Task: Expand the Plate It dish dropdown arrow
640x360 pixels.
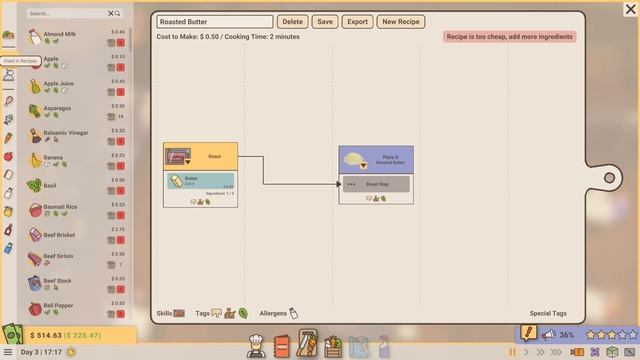Action: tap(363, 165)
